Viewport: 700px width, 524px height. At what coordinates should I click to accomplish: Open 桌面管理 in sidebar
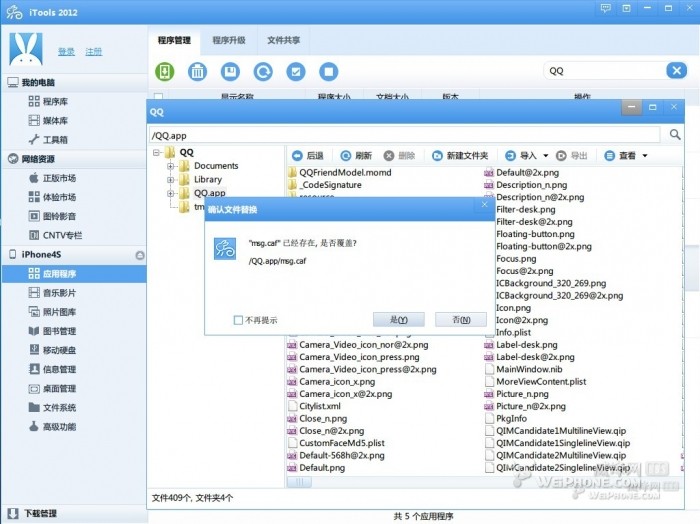52,388
